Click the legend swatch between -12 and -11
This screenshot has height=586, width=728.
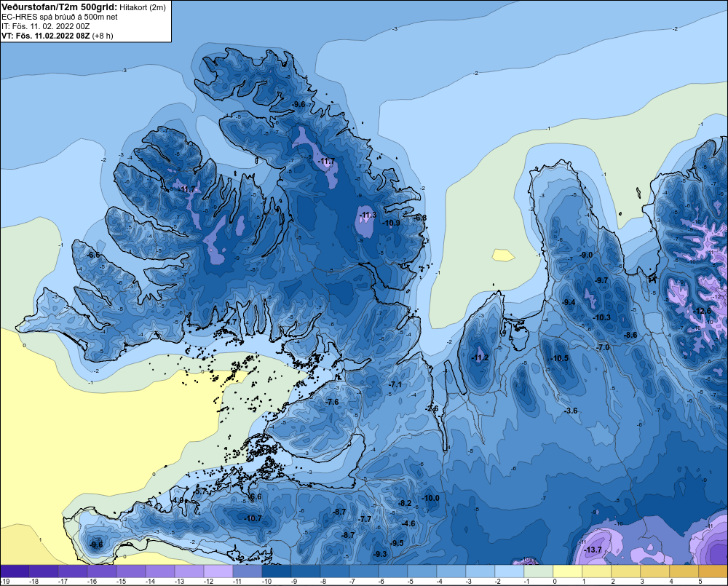pyautogui.click(x=218, y=571)
